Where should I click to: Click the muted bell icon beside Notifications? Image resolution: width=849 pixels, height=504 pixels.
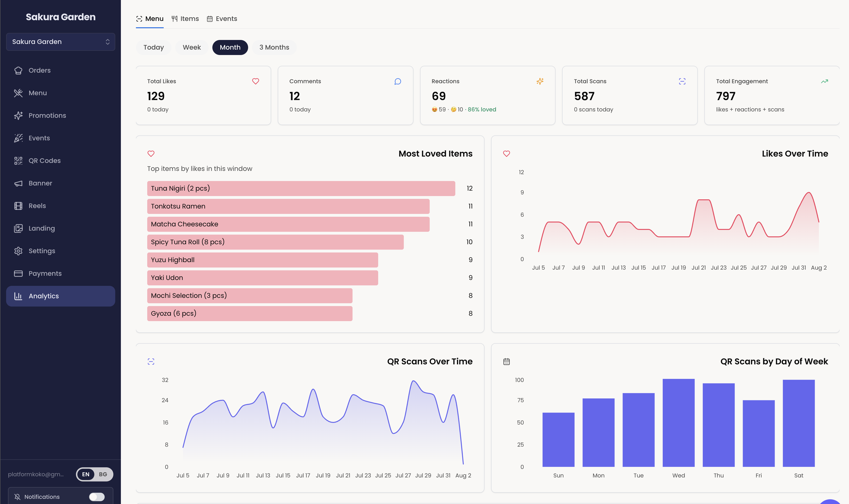click(x=17, y=497)
